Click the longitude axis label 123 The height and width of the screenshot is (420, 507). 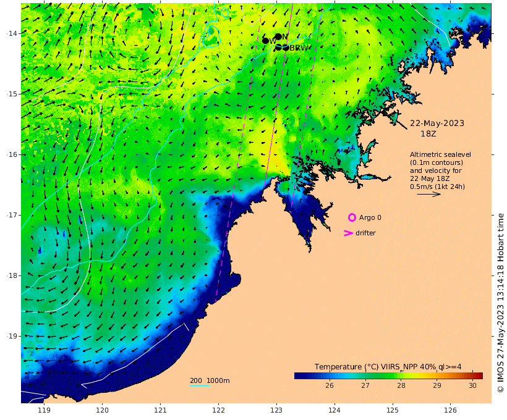(x=276, y=410)
